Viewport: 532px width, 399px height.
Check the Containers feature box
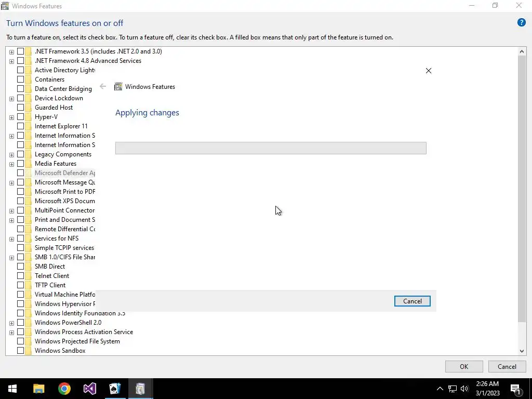pos(20,79)
